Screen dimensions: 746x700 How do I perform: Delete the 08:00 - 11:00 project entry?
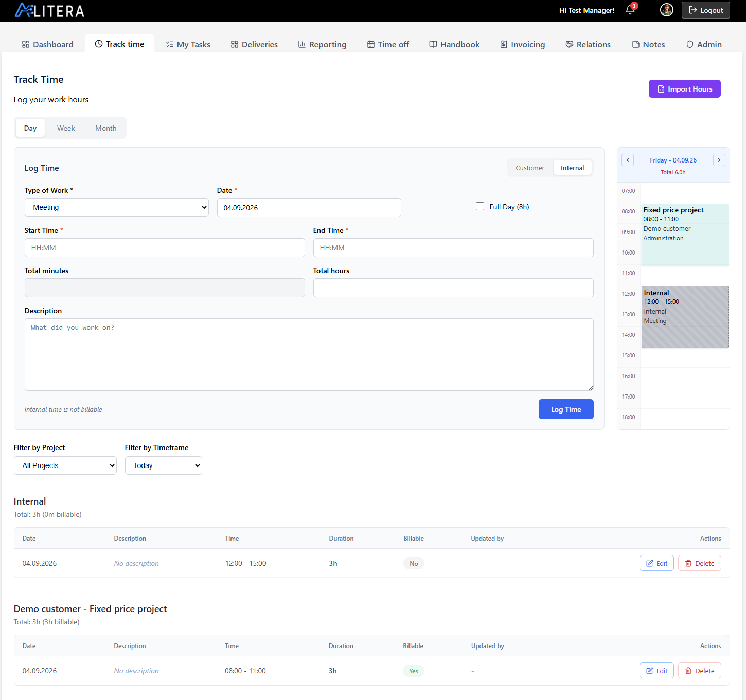pos(700,671)
